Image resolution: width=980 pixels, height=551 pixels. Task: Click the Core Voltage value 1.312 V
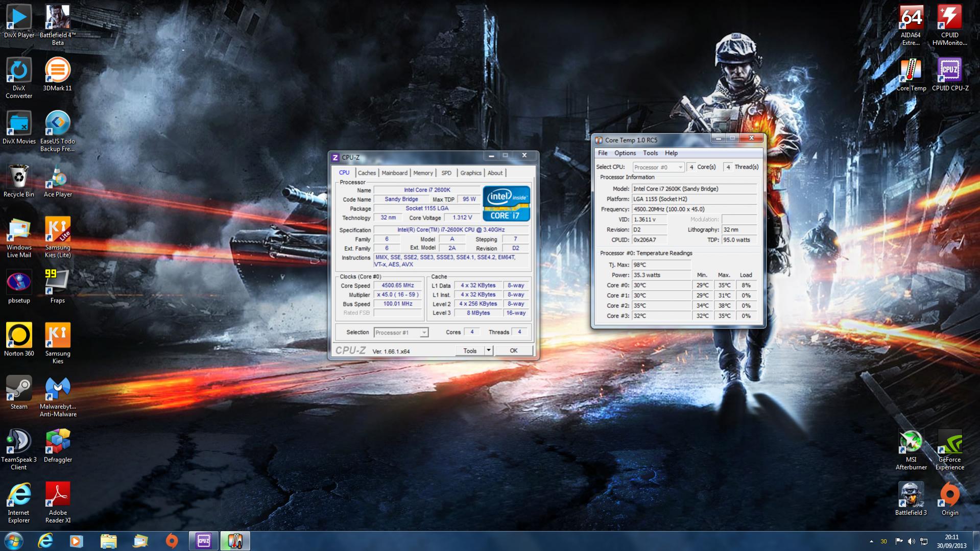[x=462, y=218]
